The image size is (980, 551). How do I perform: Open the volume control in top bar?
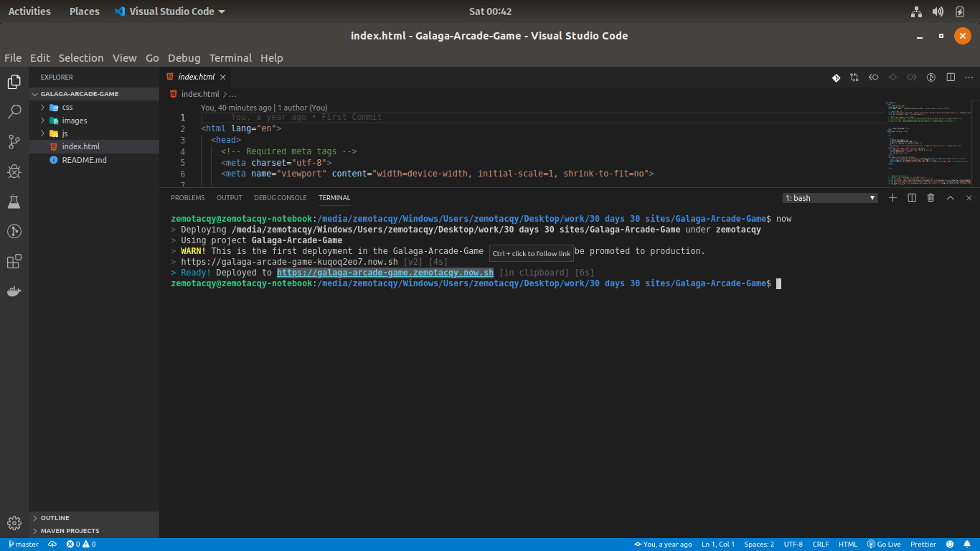[938, 11]
